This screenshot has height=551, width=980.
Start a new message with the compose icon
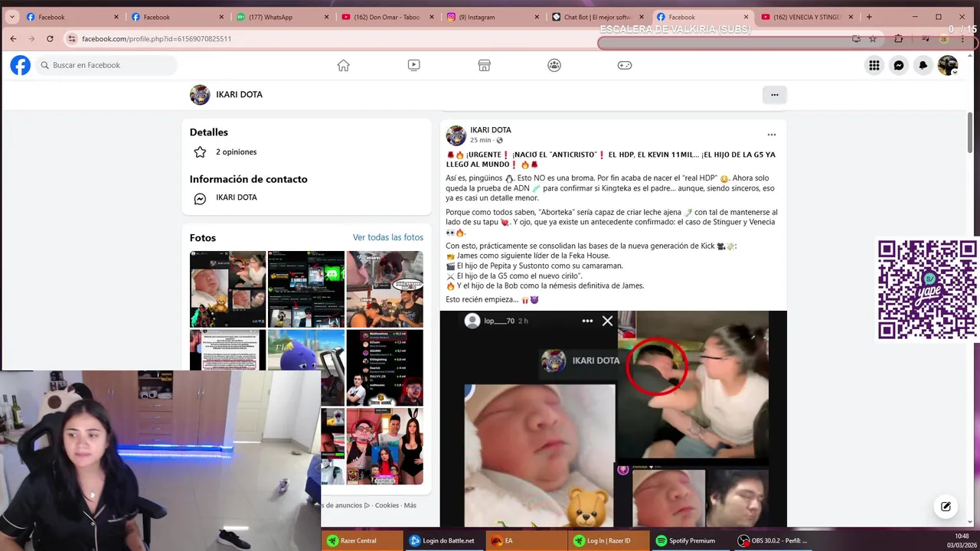pyautogui.click(x=946, y=507)
